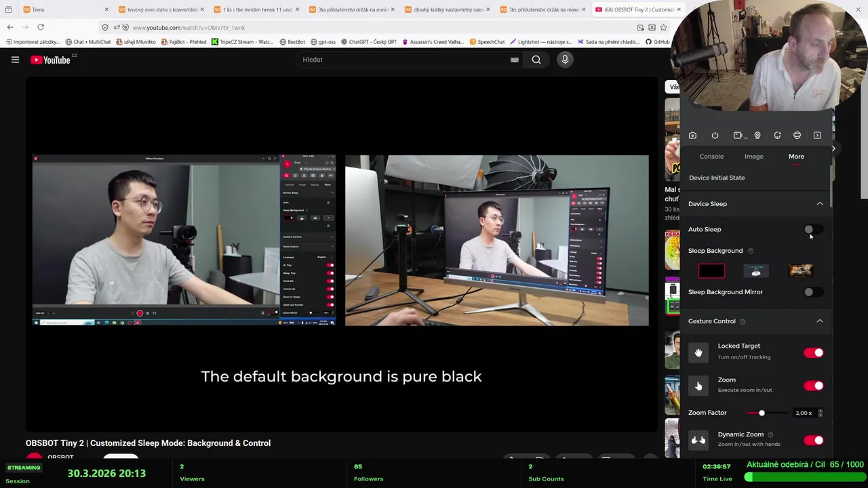The width and height of the screenshot is (868, 488).
Task: Select the middle sleep background thumbnail
Action: [756, 271]
